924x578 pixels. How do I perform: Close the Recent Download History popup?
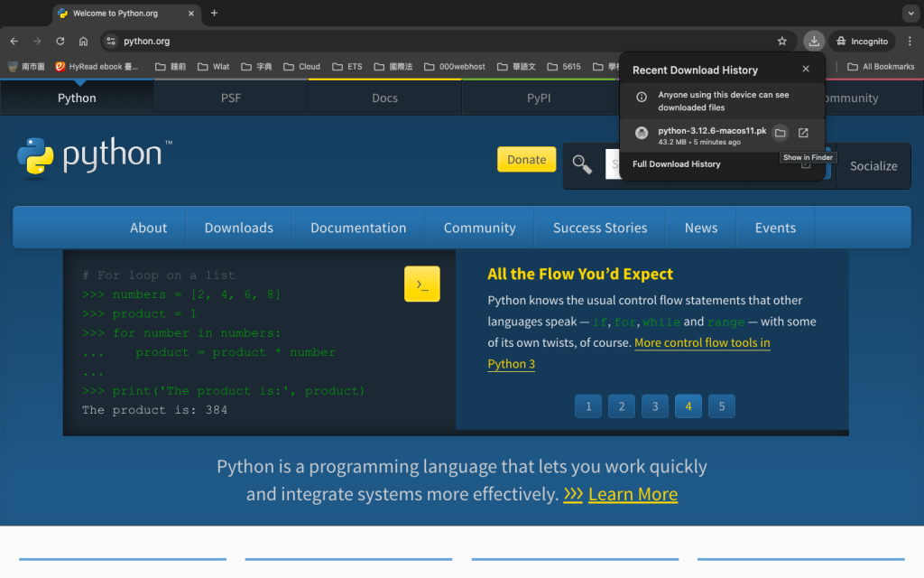click(806, 69)
